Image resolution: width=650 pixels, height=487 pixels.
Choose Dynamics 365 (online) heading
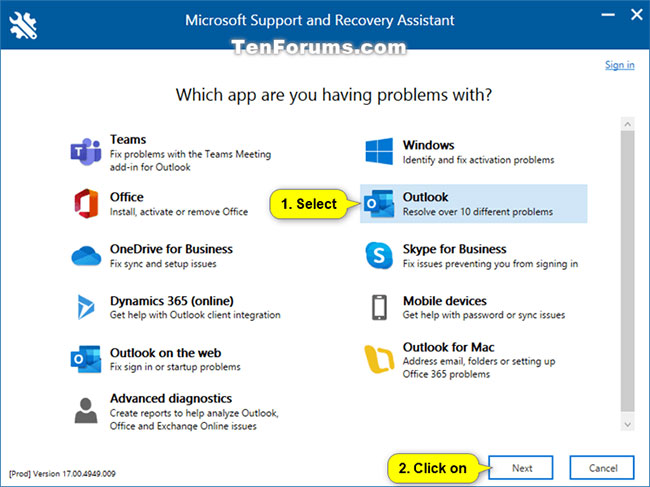(172, 300)
